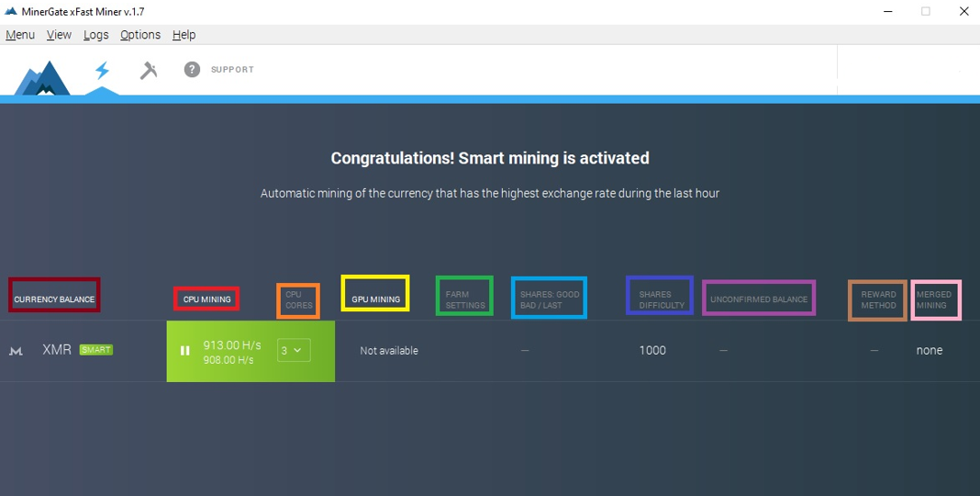Viewport: 980px width, 496px height.
Task: Click the REWARD METHOD column header
Action: (878, 299)
